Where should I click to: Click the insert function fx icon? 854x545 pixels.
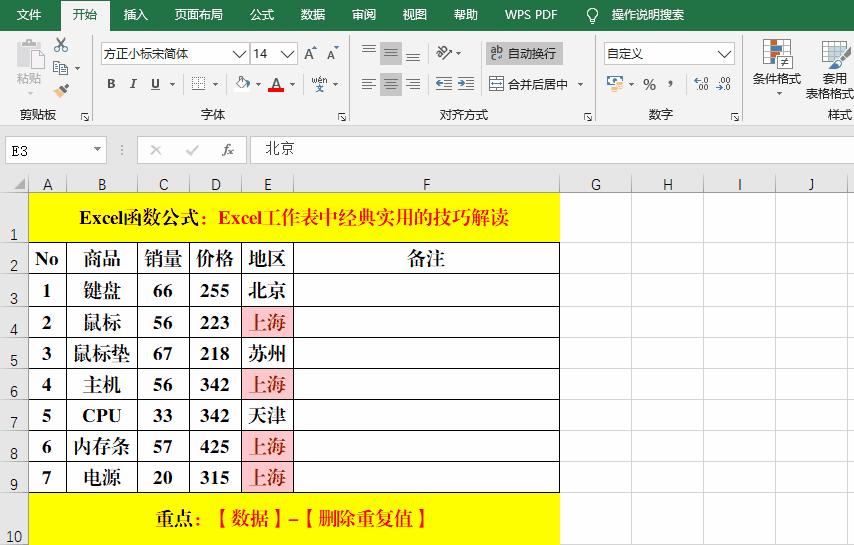(228, 150)
